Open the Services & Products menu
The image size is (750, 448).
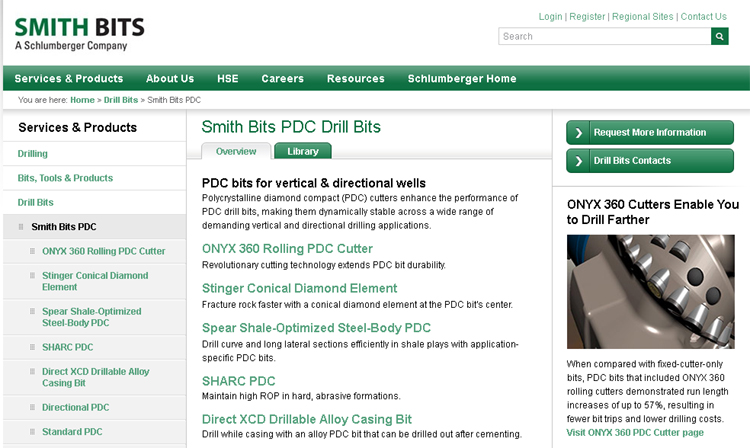[x=69, y=78]
